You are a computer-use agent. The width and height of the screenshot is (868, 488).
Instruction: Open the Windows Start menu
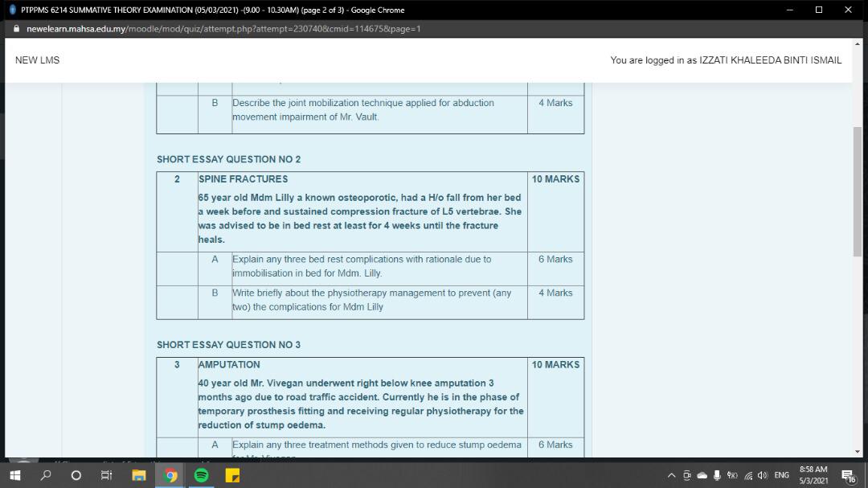pos(15,475)
